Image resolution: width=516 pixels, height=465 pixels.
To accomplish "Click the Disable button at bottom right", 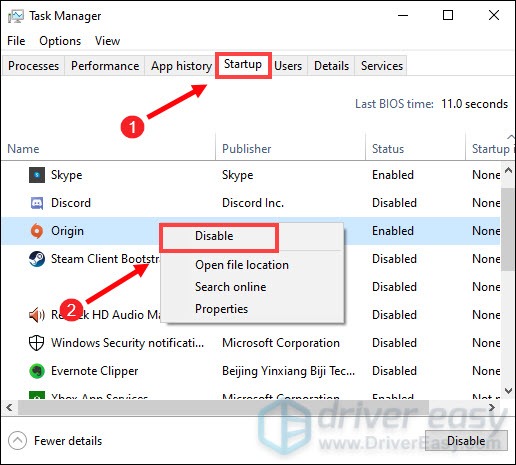I will point(466,441).
